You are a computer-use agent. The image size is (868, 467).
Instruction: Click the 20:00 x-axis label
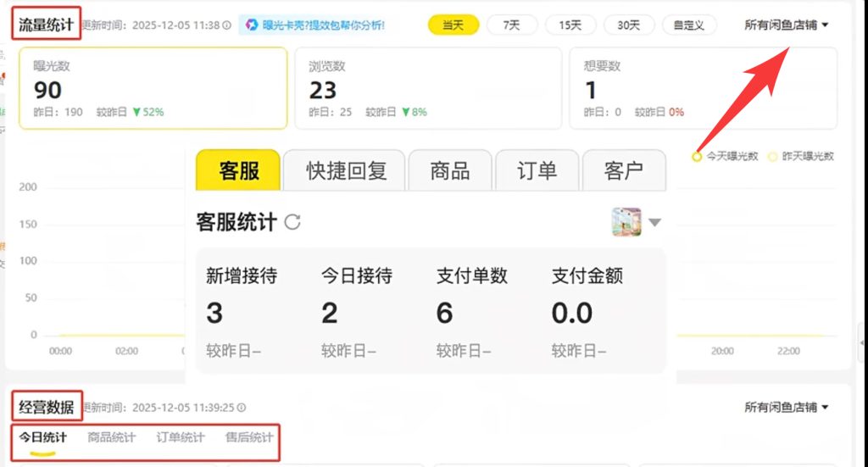point(722,352)
